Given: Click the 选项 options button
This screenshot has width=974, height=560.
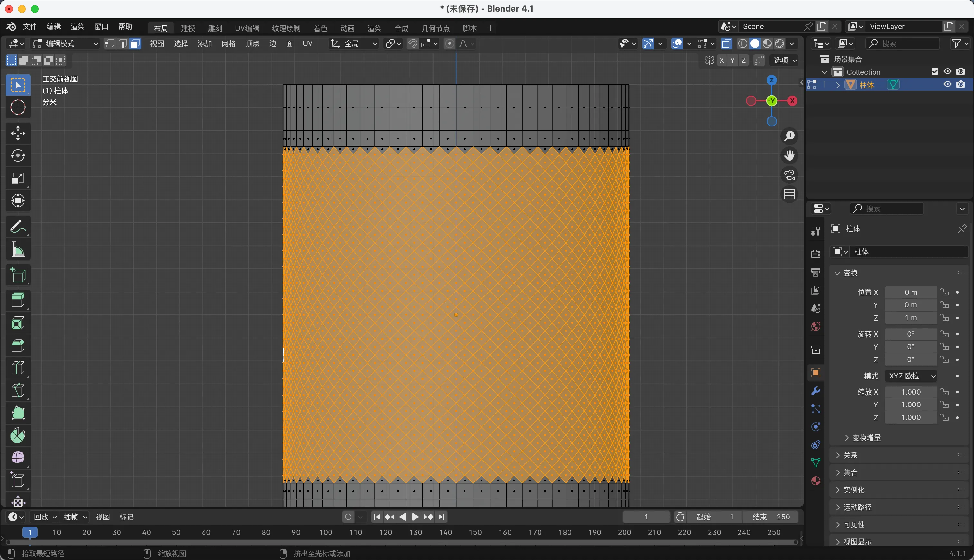Looking at the screenshot, I should 785,60.
